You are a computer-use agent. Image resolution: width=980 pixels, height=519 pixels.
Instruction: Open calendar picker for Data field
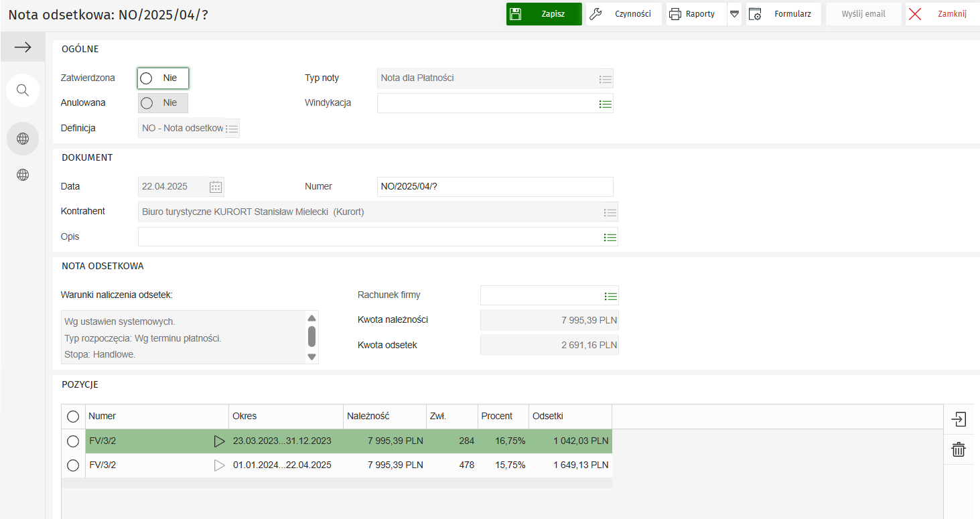pyautogui.click(x=216, y=187)
